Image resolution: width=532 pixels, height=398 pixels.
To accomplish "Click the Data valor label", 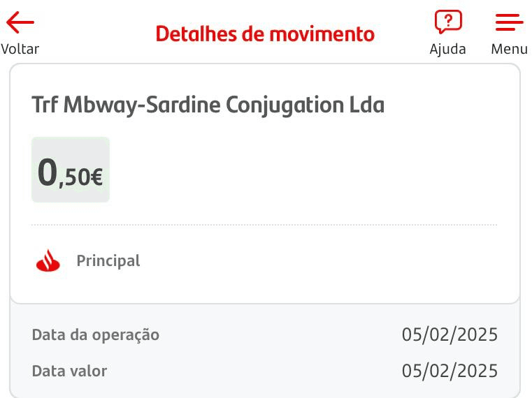I will (69, 371).
